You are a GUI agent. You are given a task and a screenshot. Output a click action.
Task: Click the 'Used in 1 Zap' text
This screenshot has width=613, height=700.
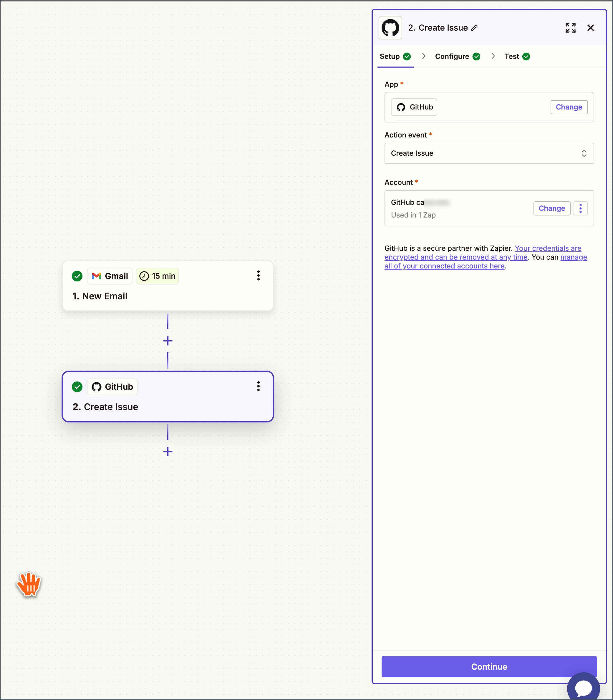tap(413, 215)
